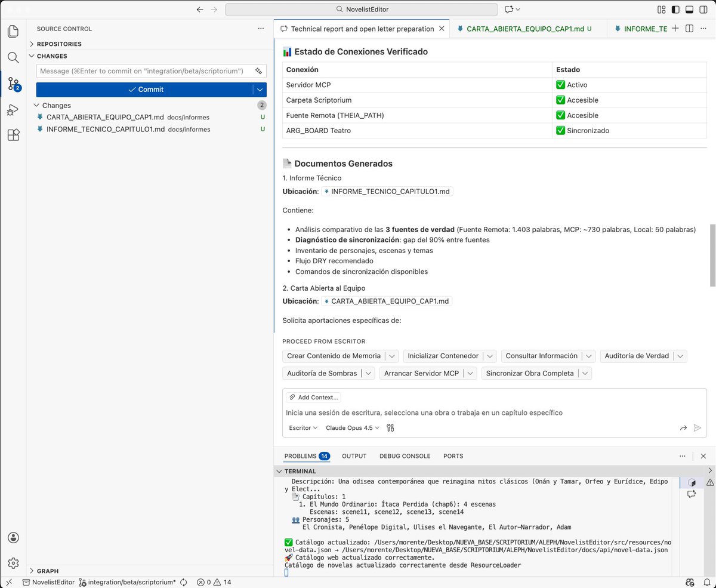Open dropdown beside Crear Contenido de Memoria
This screenshot has height=588, width=716.
click(x=391, y=356)
